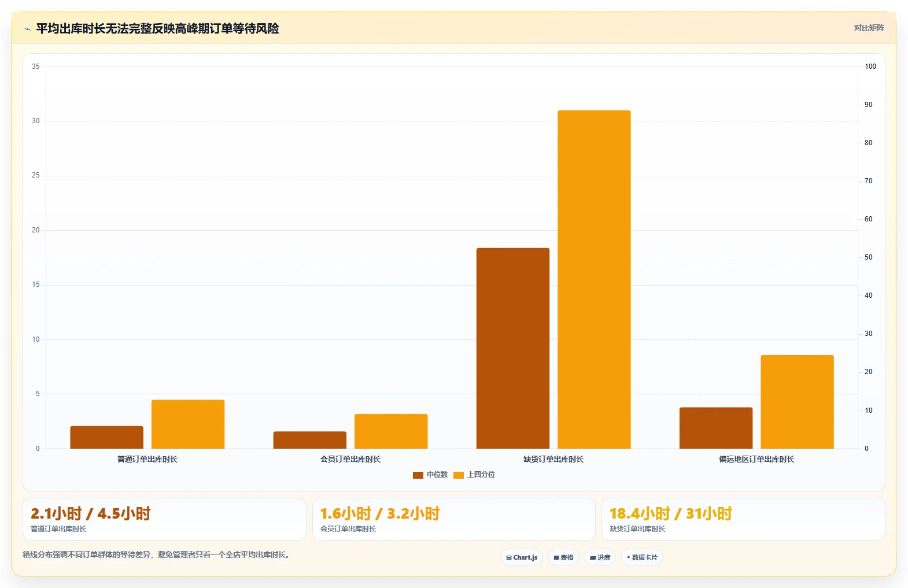Screen dimensions: 908x588
Task: Click the chart title 平均出库时长无法完整反映高峰期订单等待风险
Action: pos(157,28)
